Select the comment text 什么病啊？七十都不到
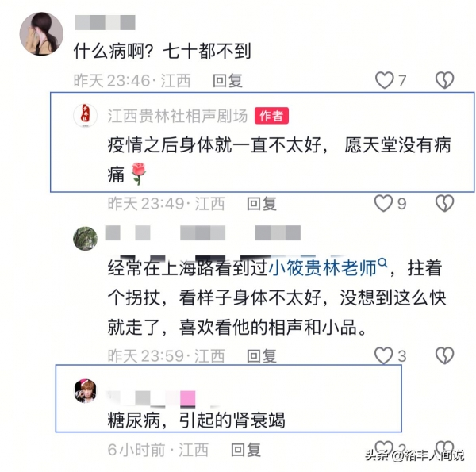 [163, 51]
